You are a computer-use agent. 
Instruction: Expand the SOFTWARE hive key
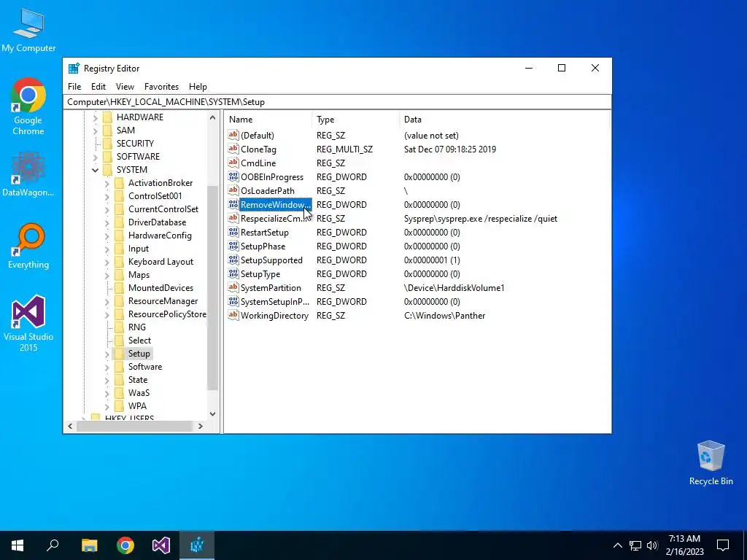point(95,157)
